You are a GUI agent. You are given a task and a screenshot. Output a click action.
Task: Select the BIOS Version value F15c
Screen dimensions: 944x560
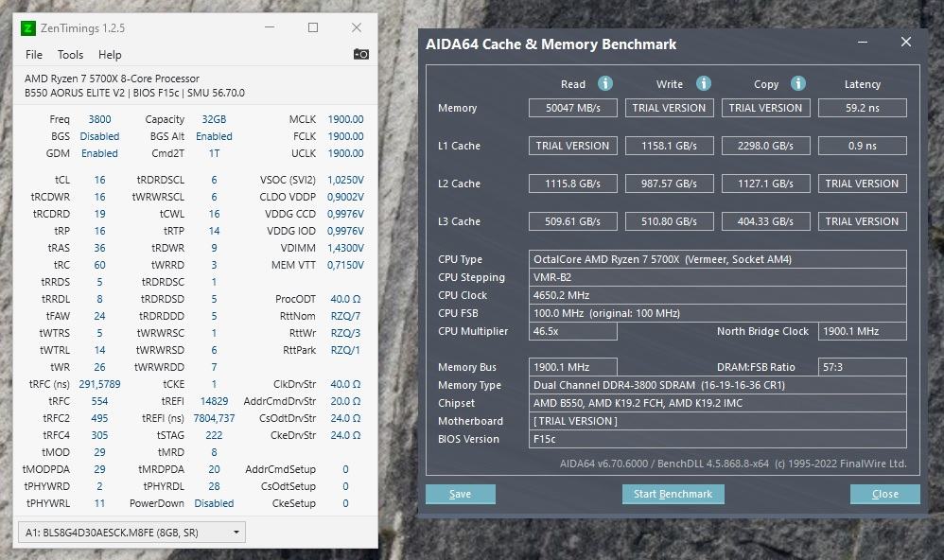[718, 440]
